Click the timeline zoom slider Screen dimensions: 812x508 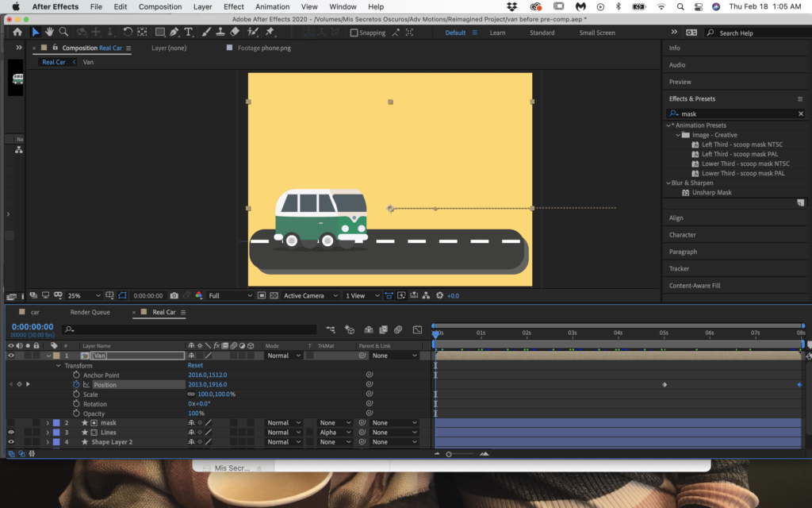point(449,454)
